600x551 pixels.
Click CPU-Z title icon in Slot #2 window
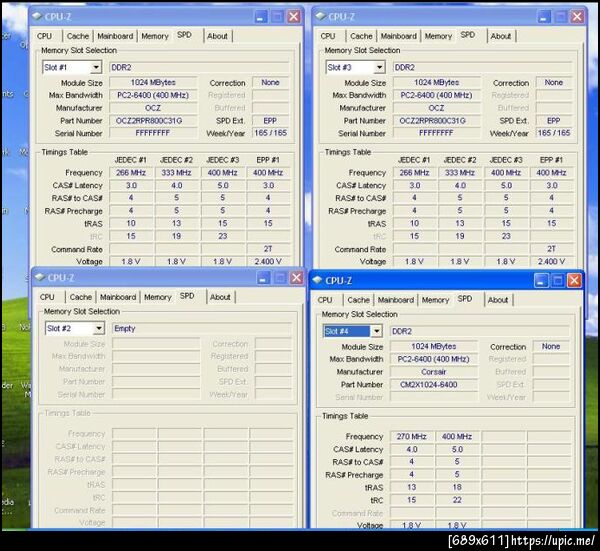point(40,277)
